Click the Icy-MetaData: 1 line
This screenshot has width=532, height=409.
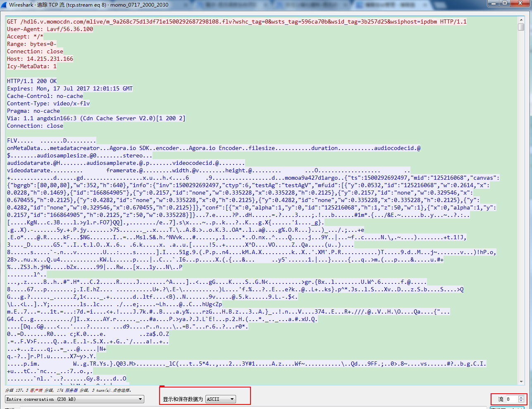click(x=32, y=66)
